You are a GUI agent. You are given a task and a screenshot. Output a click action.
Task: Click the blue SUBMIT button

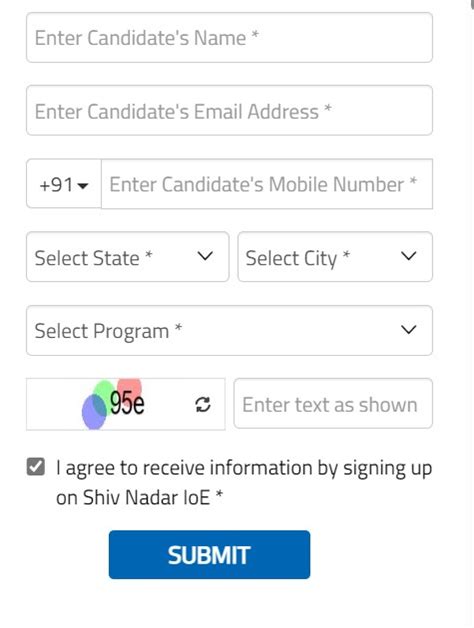209,555
